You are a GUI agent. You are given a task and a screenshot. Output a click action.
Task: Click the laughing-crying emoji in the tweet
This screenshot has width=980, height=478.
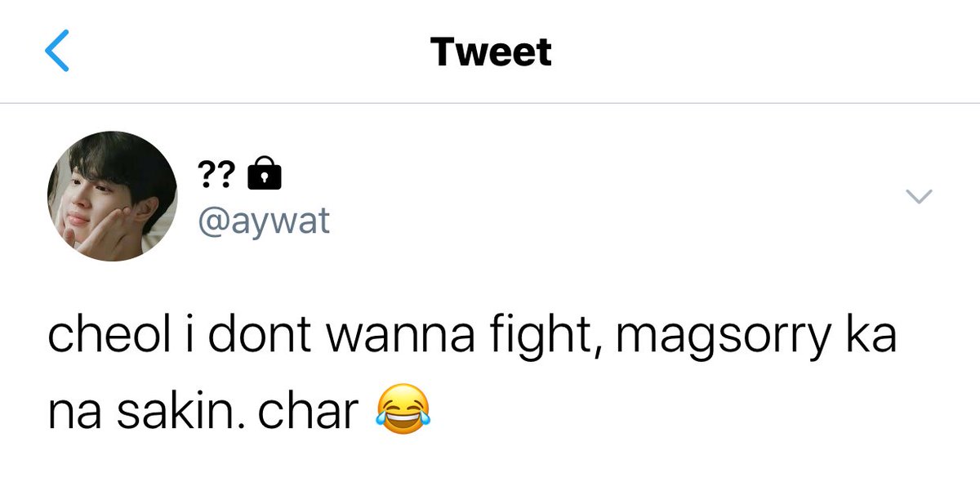(x=403, y=409)
